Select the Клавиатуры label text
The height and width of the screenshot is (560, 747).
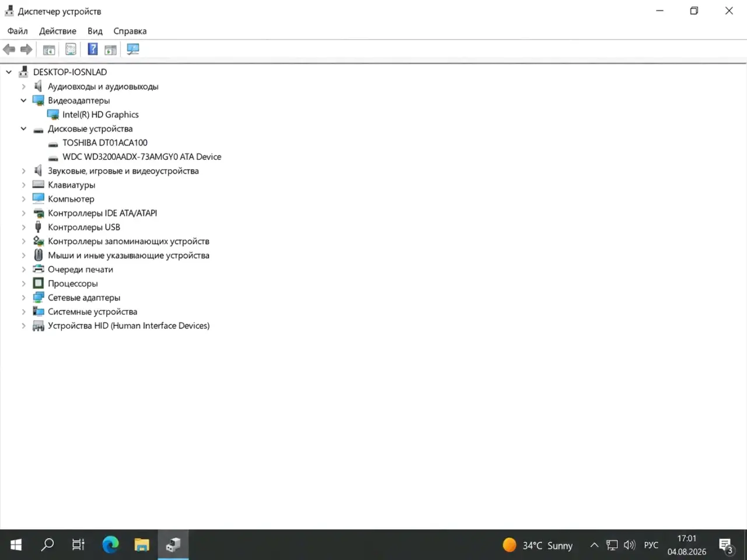(x=71, y=185)
